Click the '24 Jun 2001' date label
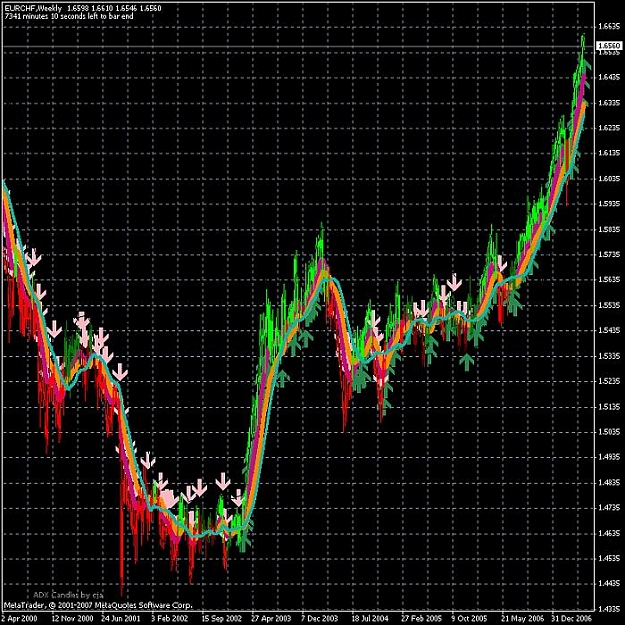The height and width of the screenshot is (625, 625). (x=120, y=619)
